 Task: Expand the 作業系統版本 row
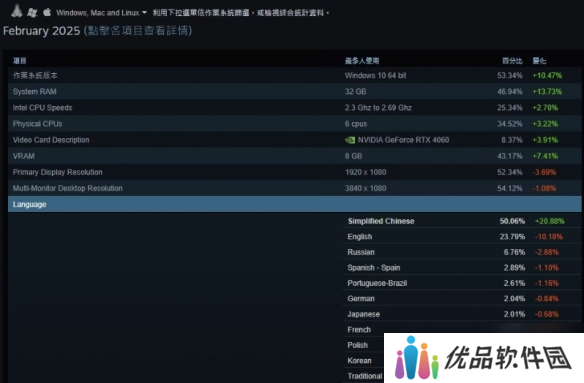[x=295, y=75]
